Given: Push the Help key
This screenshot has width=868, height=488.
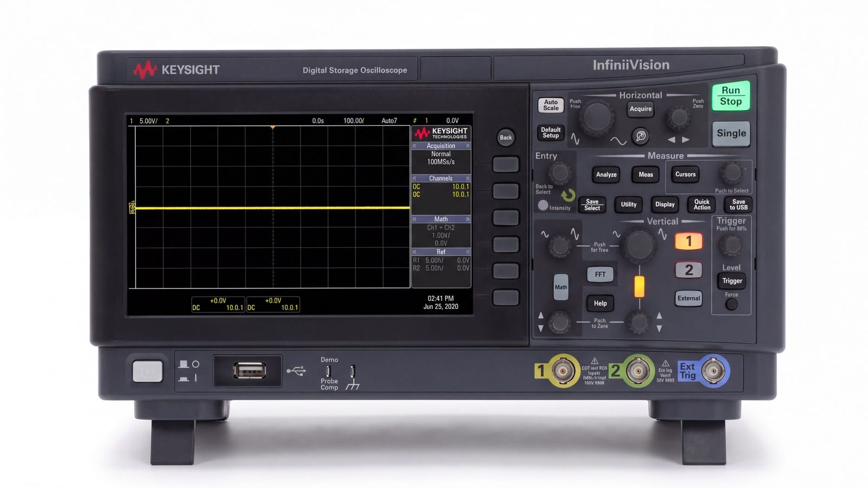Looking at the screenshot, I should pyautogui.click(x=600, y=303).
